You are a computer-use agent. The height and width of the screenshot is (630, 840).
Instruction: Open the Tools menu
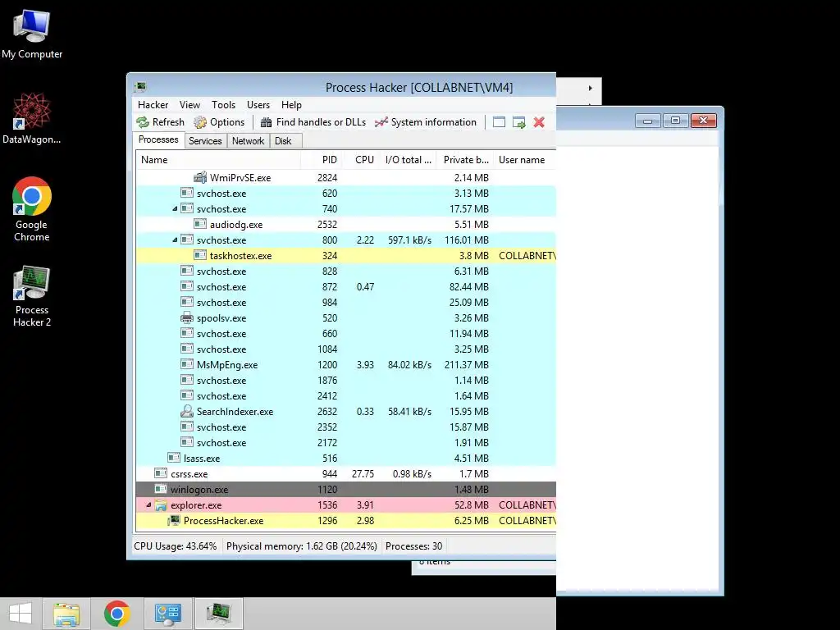223,105
